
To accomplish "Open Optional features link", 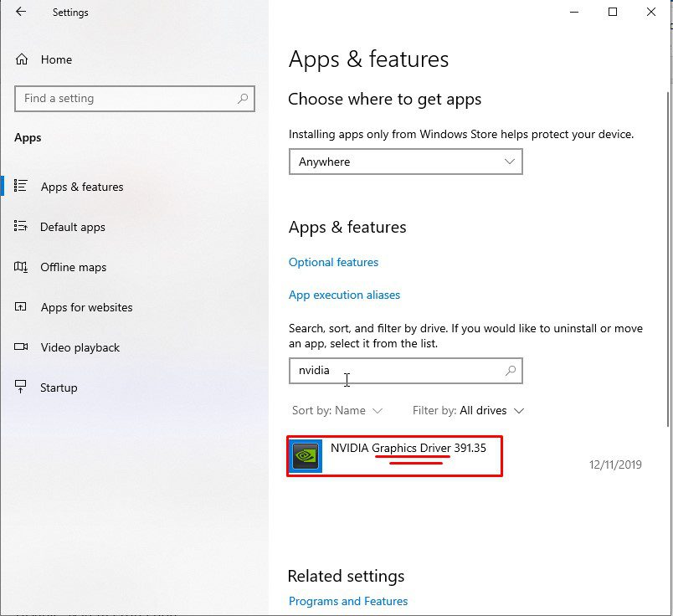I will click(333, 262).
